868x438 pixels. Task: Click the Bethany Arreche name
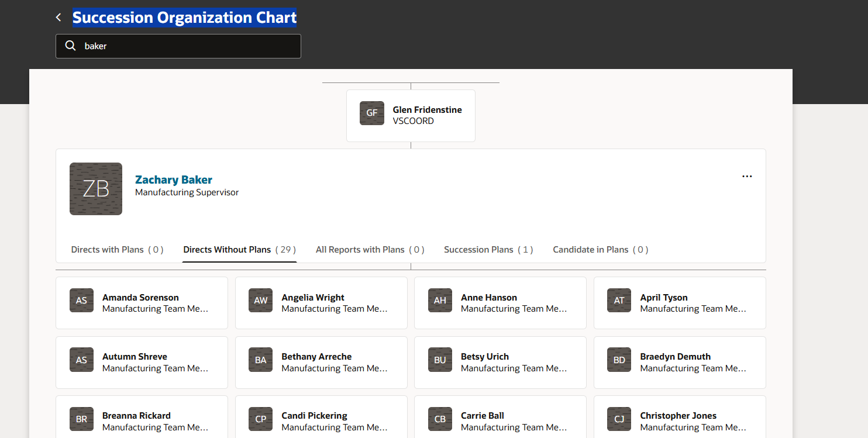point(316,357)
